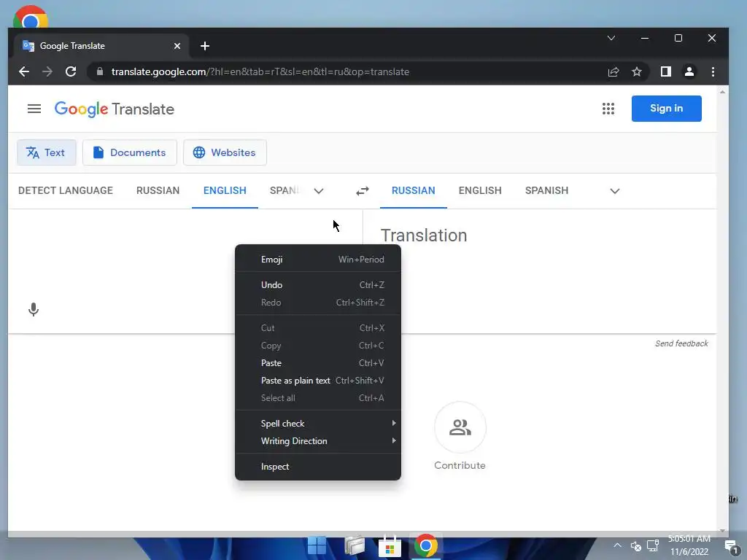Open the Google apps grid
This screenshot has width=747, height=560.
[x=608, y=109]
